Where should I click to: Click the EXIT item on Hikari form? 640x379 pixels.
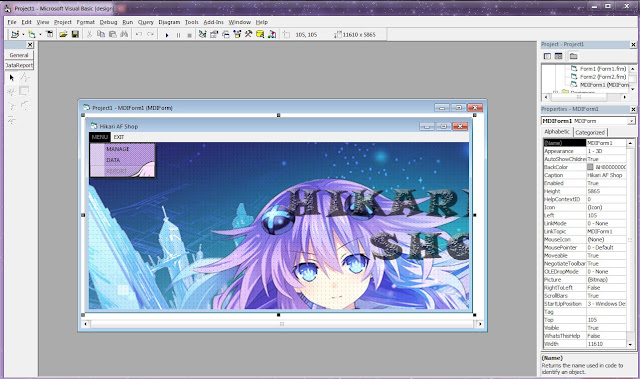(x=118, y=137)
